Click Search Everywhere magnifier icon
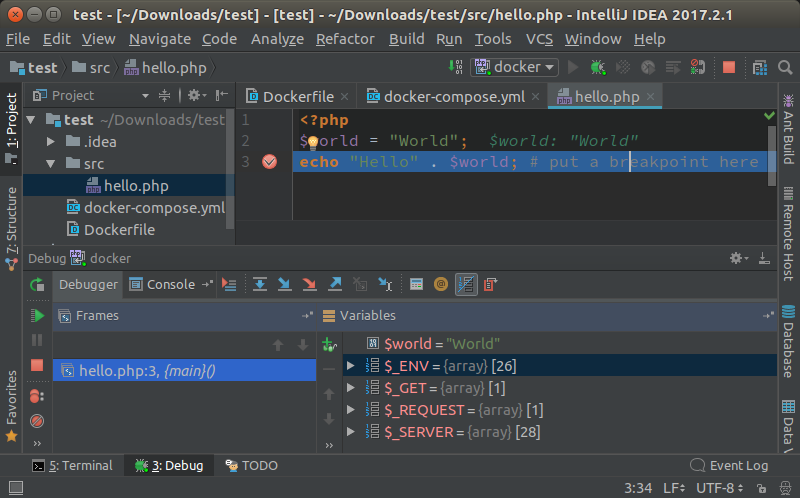Image resolution: width=800 pixels, height=498 pixels. tap(785, 67)
